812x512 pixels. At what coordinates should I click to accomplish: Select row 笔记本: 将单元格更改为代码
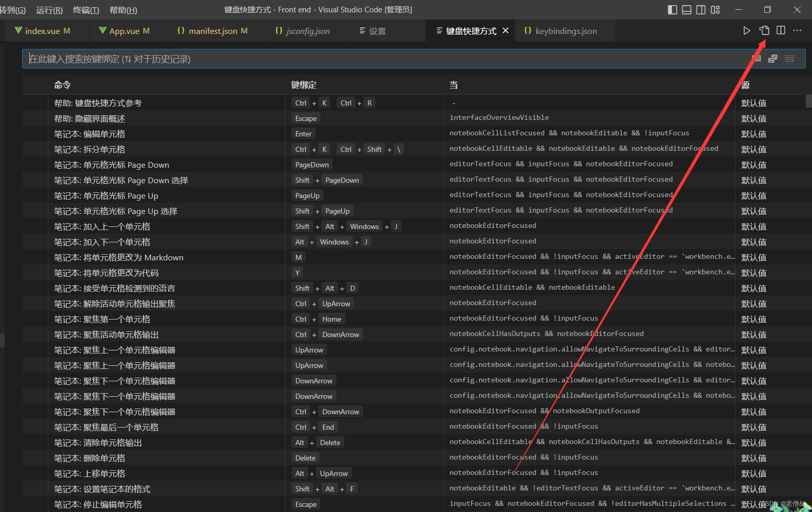(414, 273)
